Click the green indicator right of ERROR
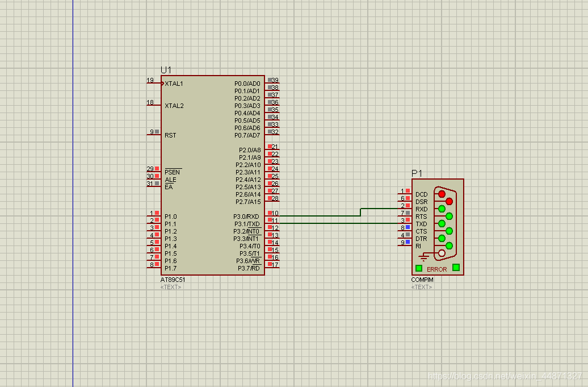Viewport: 588px width, 387px height. tap(456, 267)
